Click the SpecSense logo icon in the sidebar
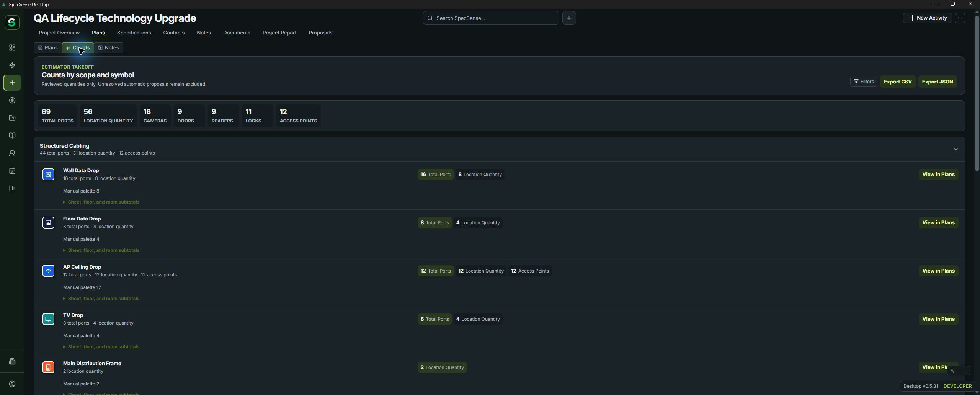This screenshot has width=980, height=395. coord(12,23)
